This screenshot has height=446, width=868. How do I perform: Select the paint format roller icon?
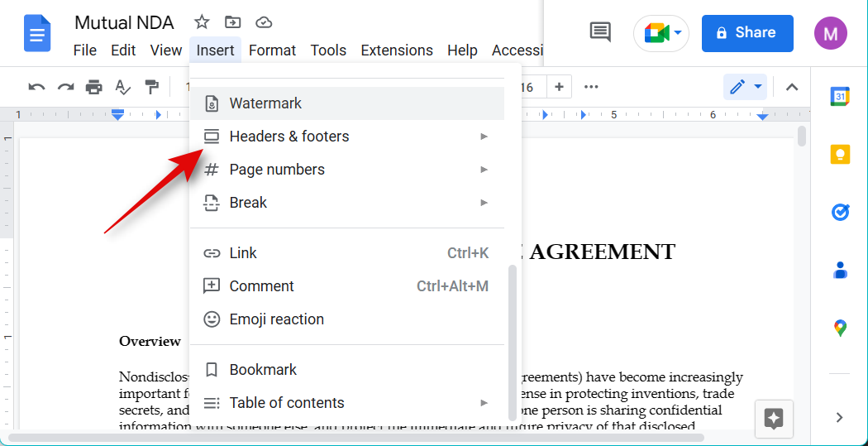pos(151,87)
